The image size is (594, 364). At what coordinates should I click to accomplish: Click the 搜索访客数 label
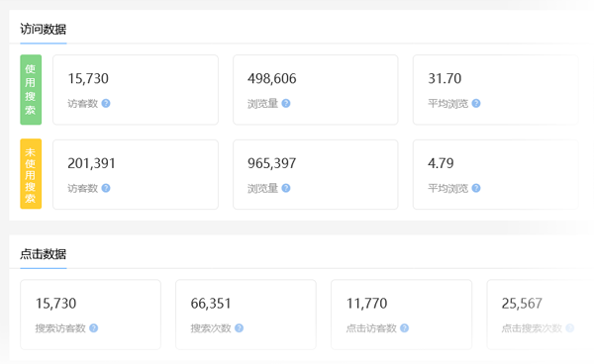[60, 328]
